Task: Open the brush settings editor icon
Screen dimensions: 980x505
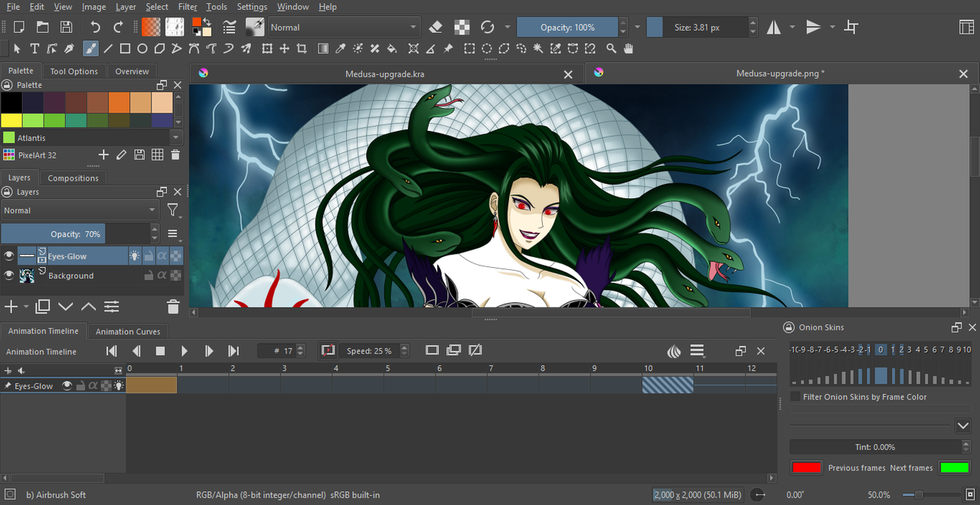Action: 229,27
